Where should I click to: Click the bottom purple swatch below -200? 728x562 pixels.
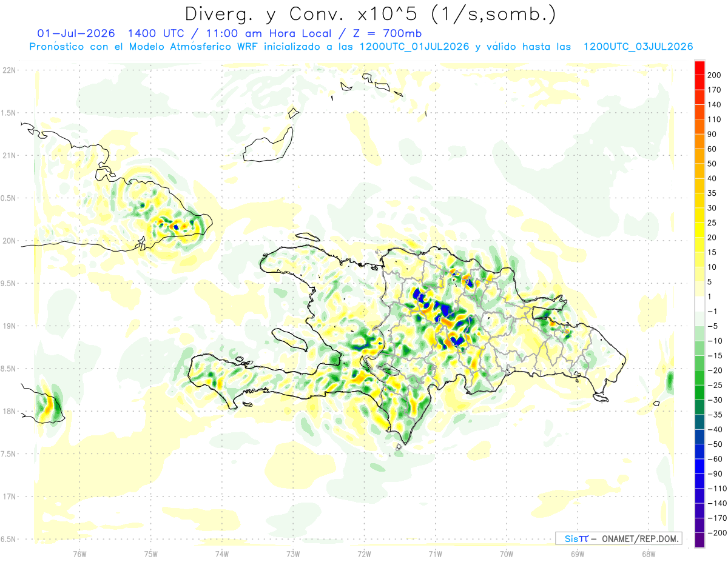tap(699, 540)
